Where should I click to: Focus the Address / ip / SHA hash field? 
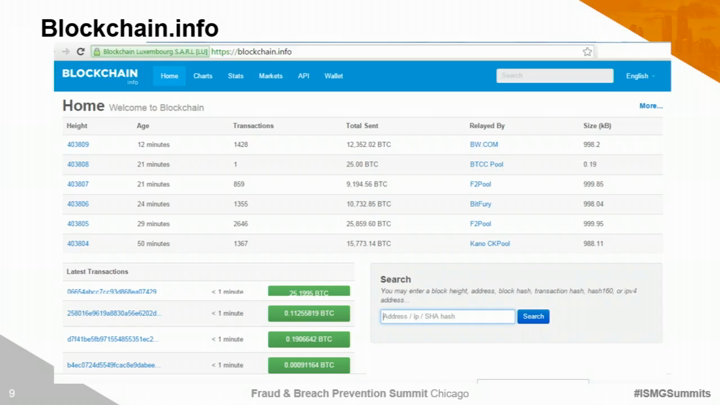pyautogui.click(x=448, y=316)
